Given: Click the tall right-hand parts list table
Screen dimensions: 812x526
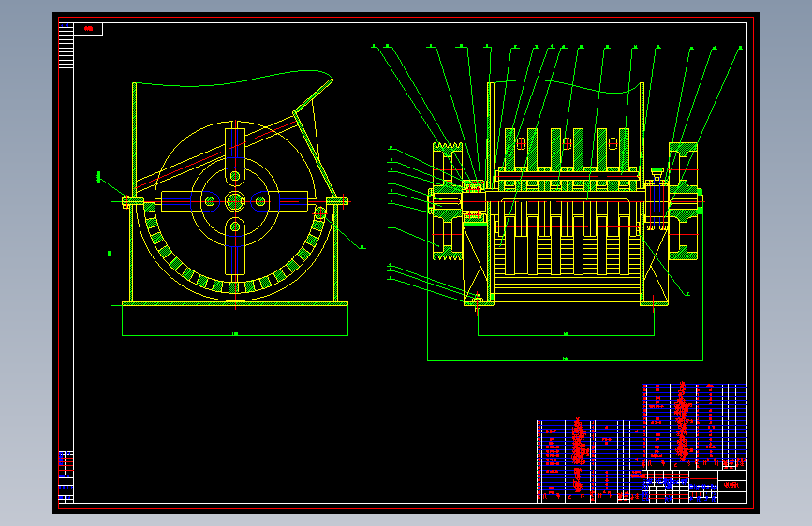Looking at the screenshot, I should click(694, 427).
